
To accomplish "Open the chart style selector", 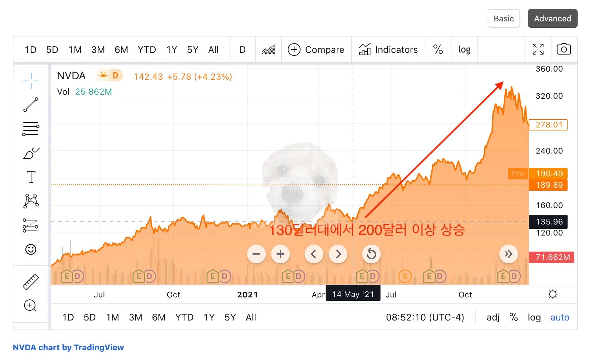I will tap(268, 49).
